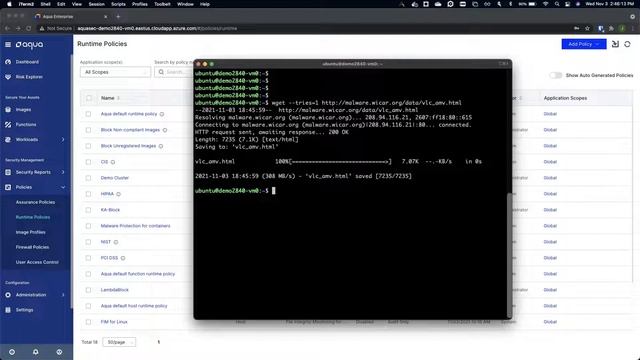Click the user profile icon at sidebar bottom

[59, 352]
